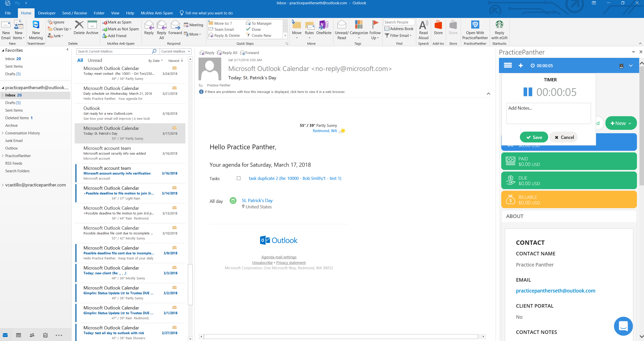Open the Store add-ins
This screenshot has width=644, height=341.
pyautogui.click(x=438, y=28)
